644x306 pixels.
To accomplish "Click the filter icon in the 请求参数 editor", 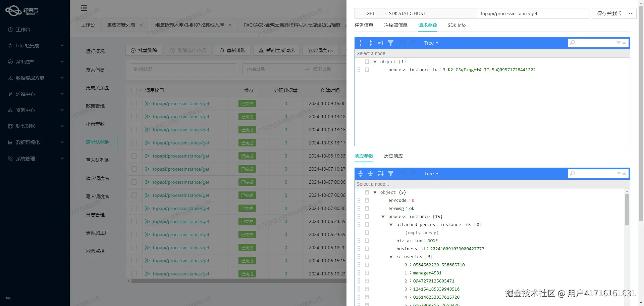I will pyautogui.click(x=391, y=43).
